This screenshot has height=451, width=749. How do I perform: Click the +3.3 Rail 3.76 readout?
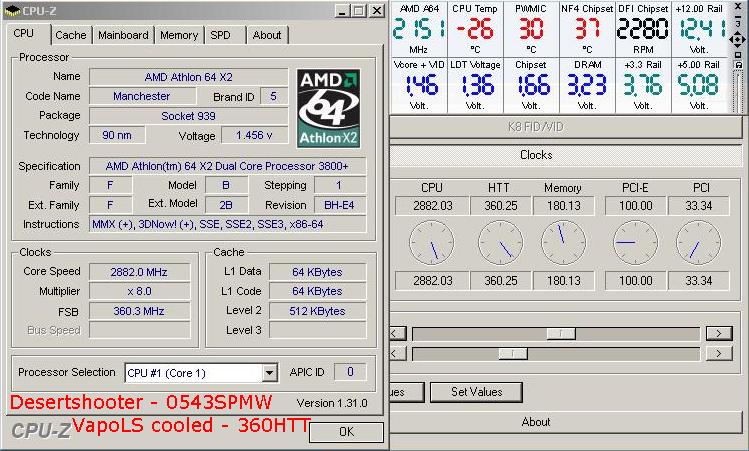click(643, 85)
